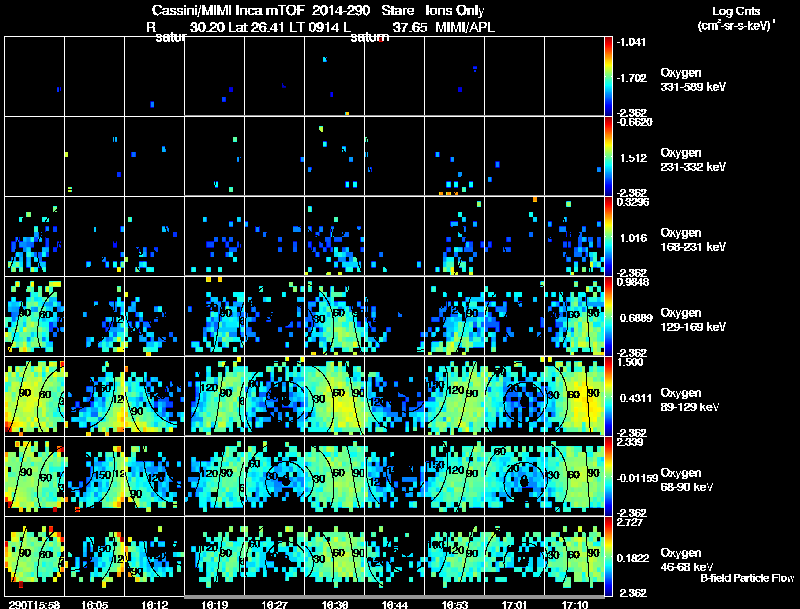Viewport: 800px width, 609px height.
Task: Click the '16:05' time label
Action: [94, 604]
